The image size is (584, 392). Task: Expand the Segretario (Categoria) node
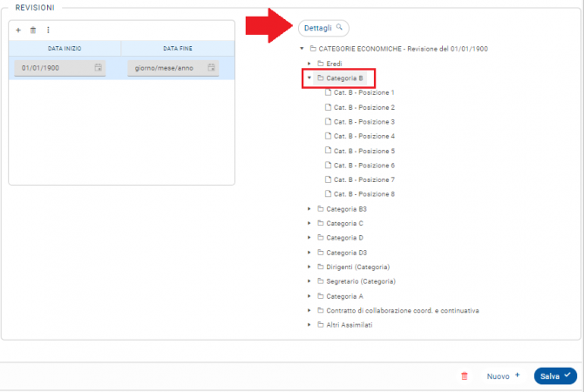click(309, 281)
